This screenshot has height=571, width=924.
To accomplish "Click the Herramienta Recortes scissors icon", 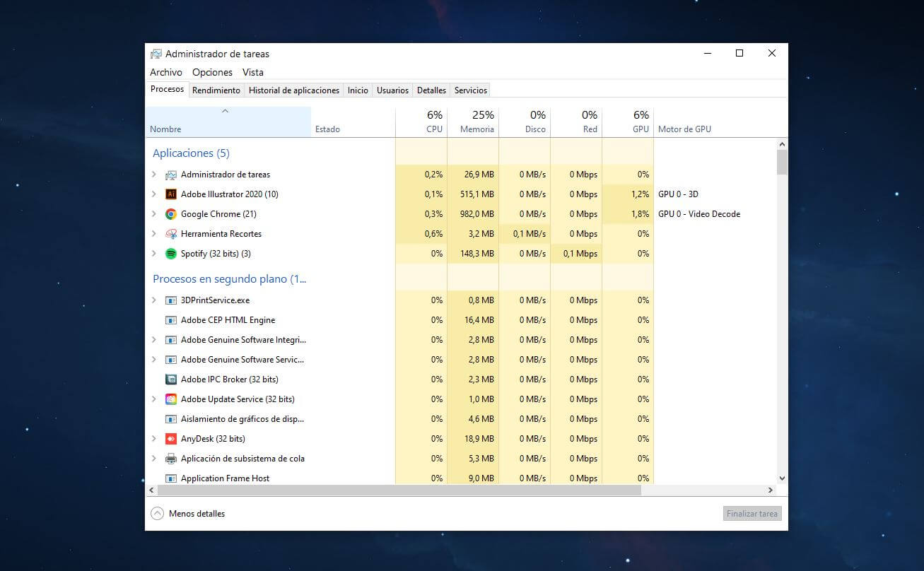I will pyautogui.click(x=171, y=234).
